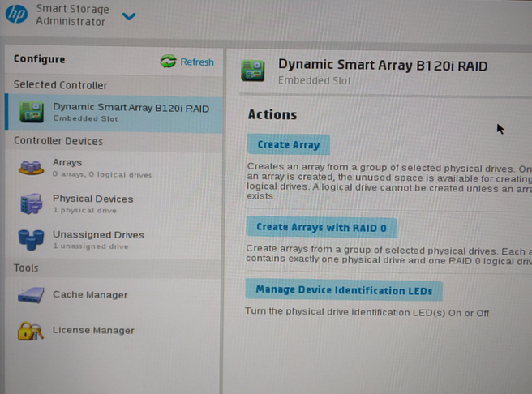
Task: Click Manage Device Identification LEDs button
Action: [x=344, y=290]
